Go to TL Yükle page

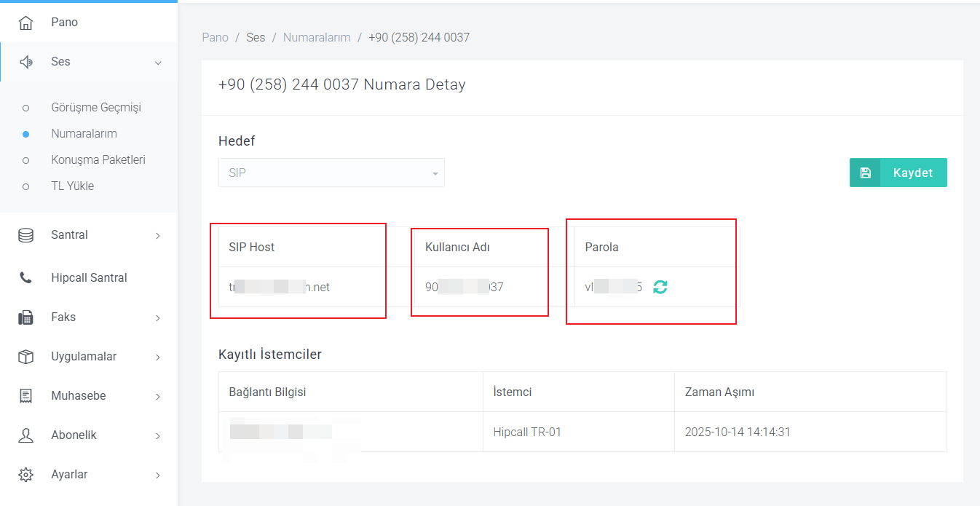click(x=72, y=186)
